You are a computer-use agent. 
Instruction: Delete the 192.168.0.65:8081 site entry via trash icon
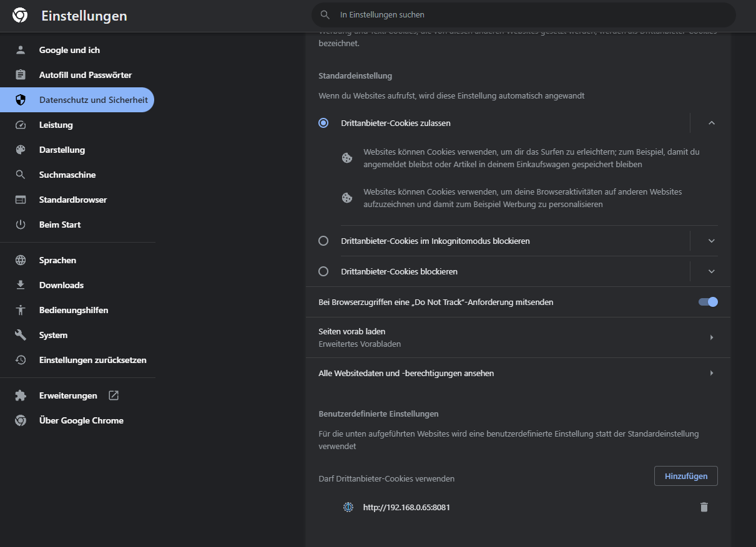coord(704,507)
